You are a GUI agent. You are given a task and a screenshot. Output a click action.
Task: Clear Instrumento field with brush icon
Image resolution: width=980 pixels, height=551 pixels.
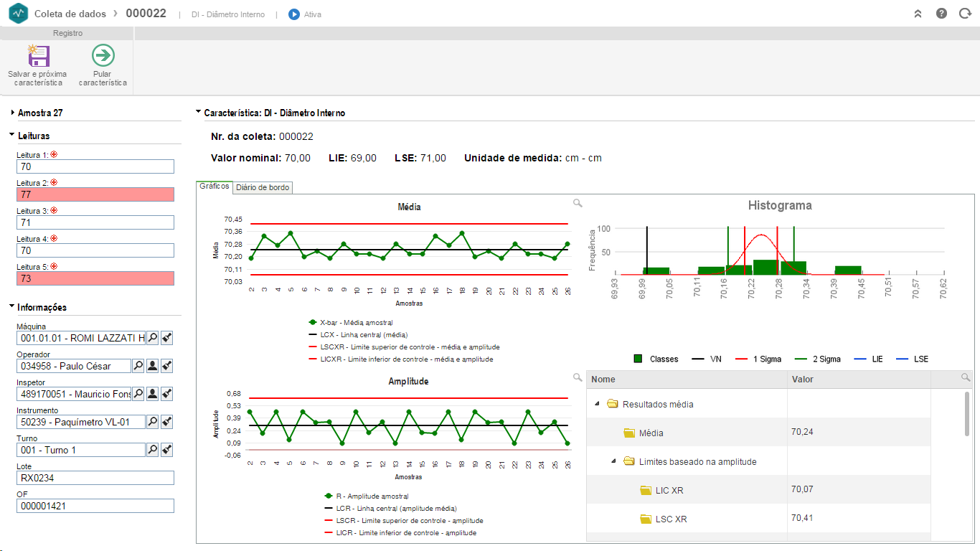166,422
